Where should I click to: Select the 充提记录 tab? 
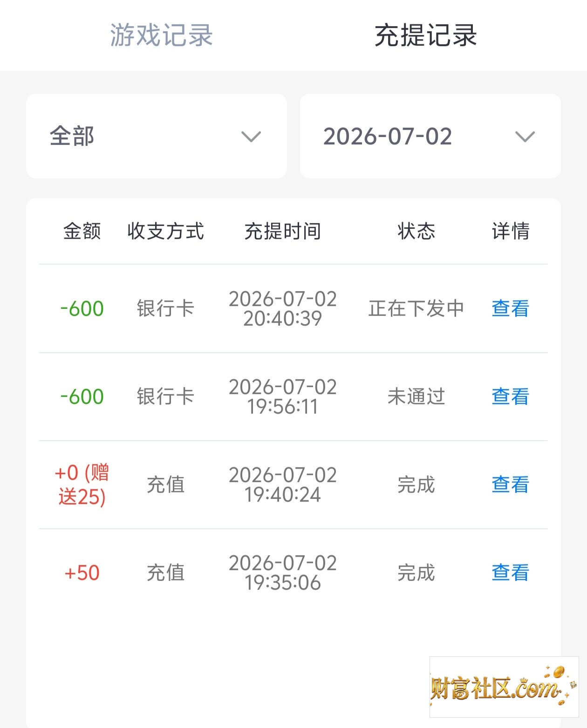[426, 35]
